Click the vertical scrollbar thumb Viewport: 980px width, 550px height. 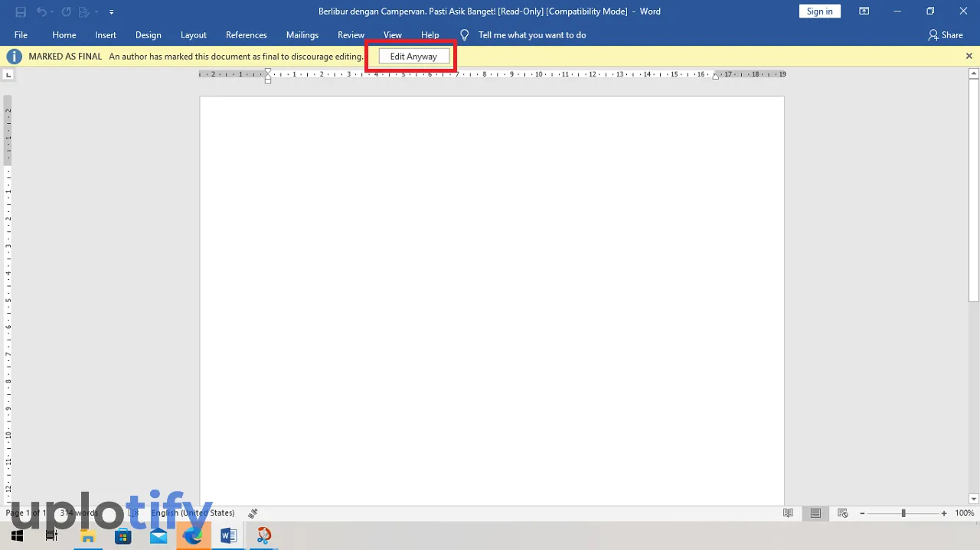(974, 191)
